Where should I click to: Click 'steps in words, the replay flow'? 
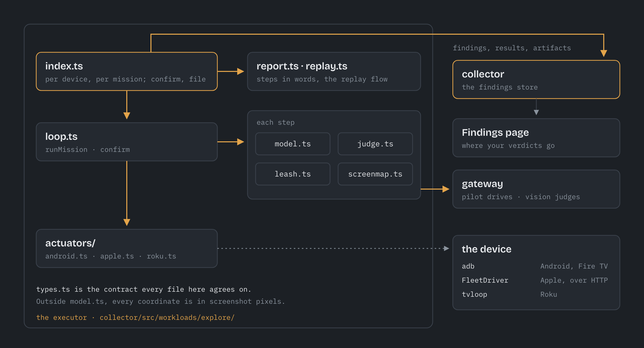(322, 79)
